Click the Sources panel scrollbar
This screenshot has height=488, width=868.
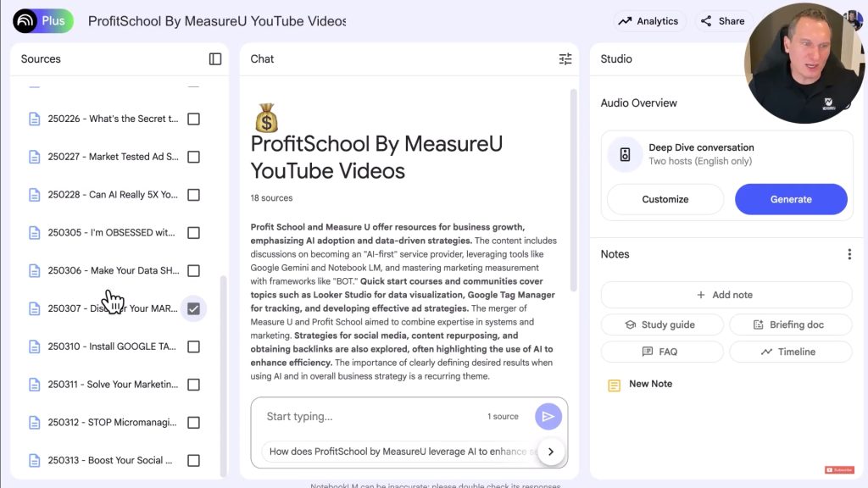pyautogui.click(x=223, y=375)
